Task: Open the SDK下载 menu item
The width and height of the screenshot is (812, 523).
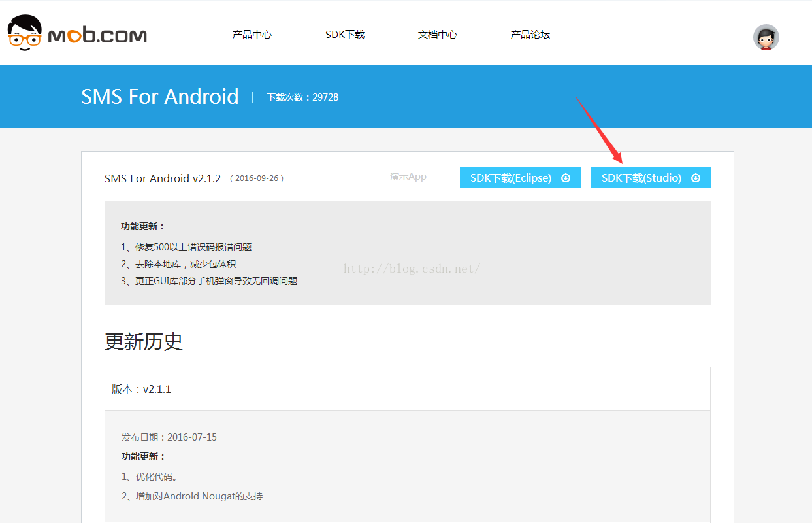Action: pos(345,35)
